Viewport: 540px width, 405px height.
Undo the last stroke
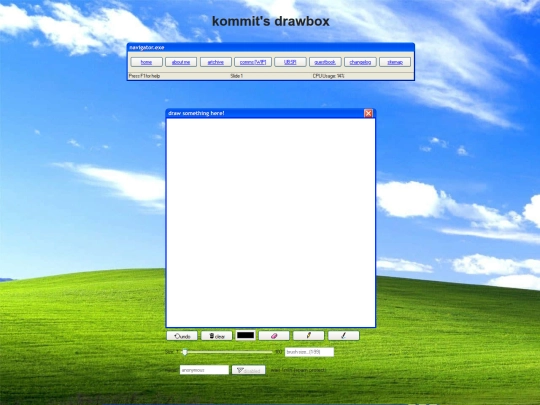tap(182, 336)
